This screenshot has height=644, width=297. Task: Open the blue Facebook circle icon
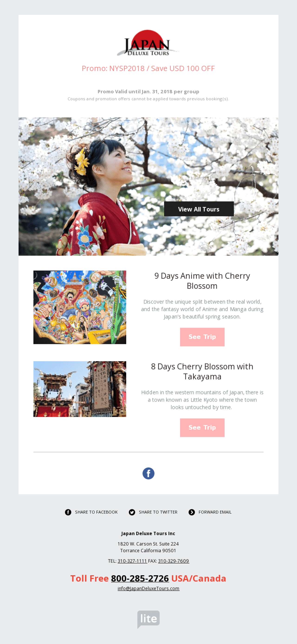click(x=148, y=473)
